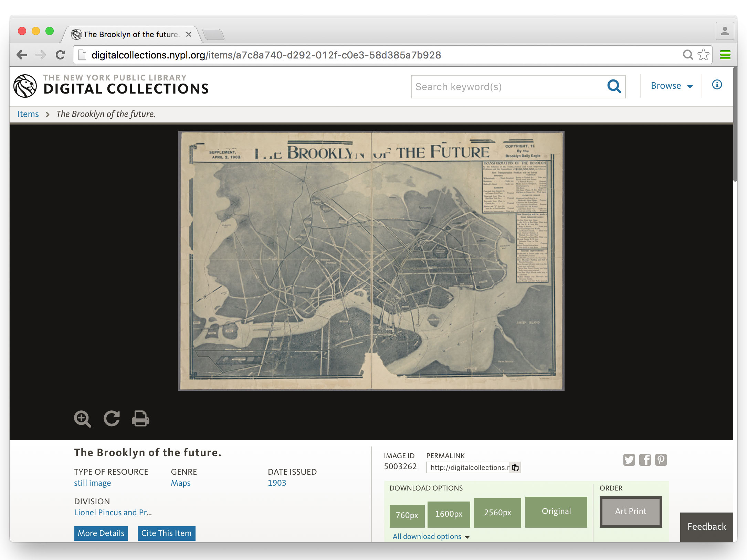Image resolution: width=747 pixels, height=560 pixels.
Task: Open a new browser tab
Action: coord(213,34)
